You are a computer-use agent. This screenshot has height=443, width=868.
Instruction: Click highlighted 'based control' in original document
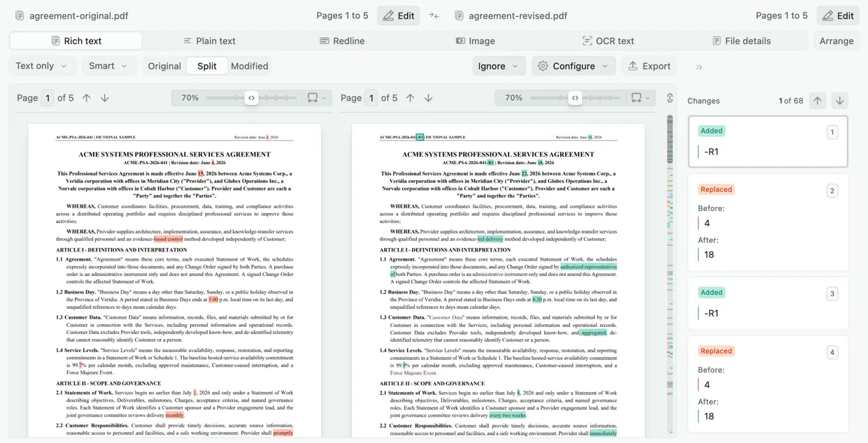169,239
